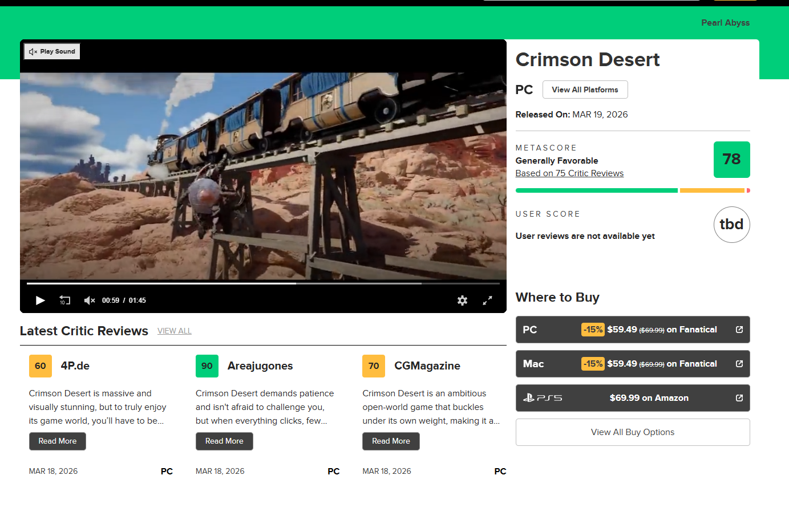Open the Mac Fanatical $59.49 buy option

pos(633,364)
